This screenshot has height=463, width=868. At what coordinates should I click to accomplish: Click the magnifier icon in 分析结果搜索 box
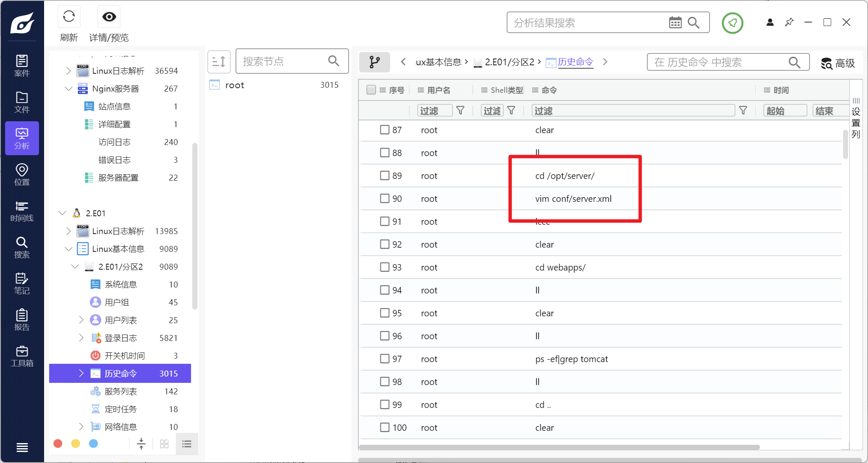coord(693,22)
